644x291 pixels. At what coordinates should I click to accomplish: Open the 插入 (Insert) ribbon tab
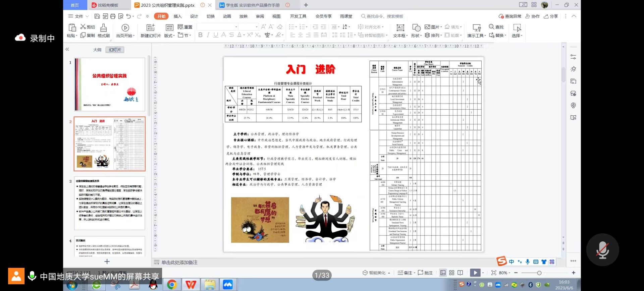(177, 16)
